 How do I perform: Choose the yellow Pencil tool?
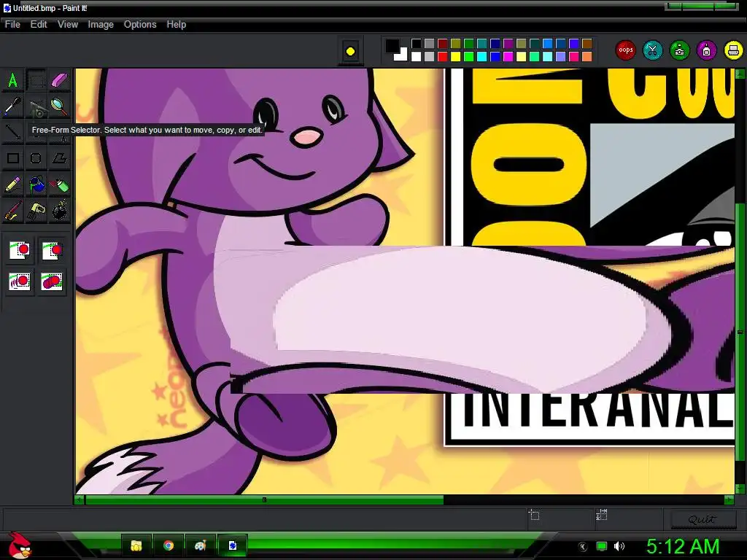pyautogui.click(x=13, y=184)
